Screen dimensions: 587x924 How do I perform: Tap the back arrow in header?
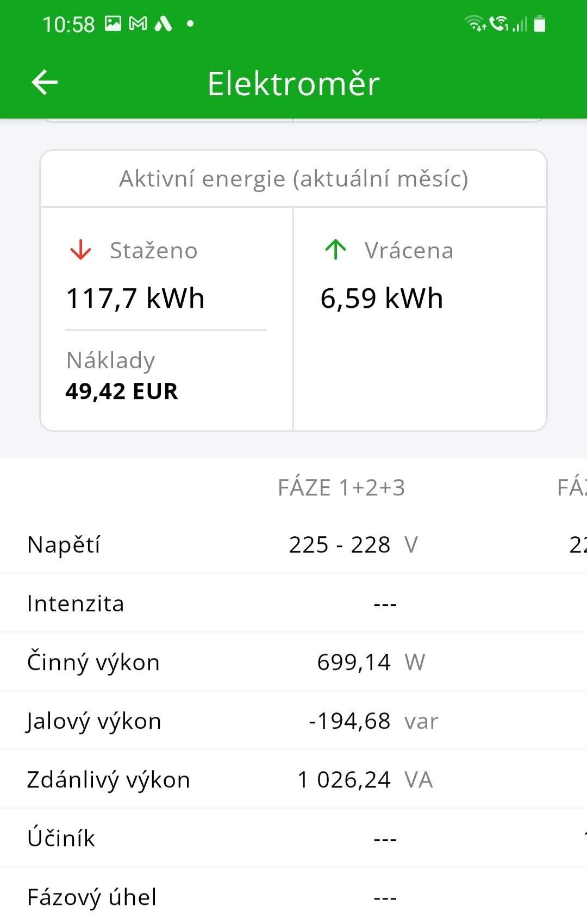tap(45, 83)
